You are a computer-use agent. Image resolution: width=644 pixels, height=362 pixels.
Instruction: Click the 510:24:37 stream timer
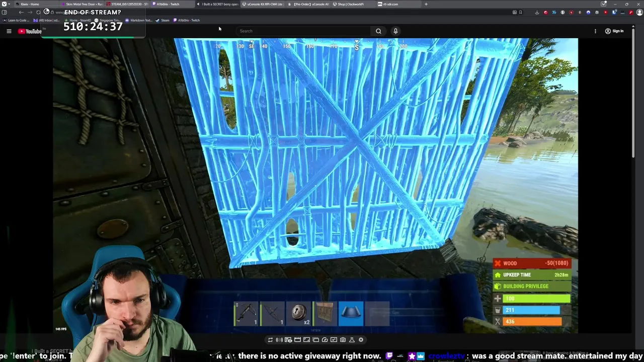pos(93,27)
